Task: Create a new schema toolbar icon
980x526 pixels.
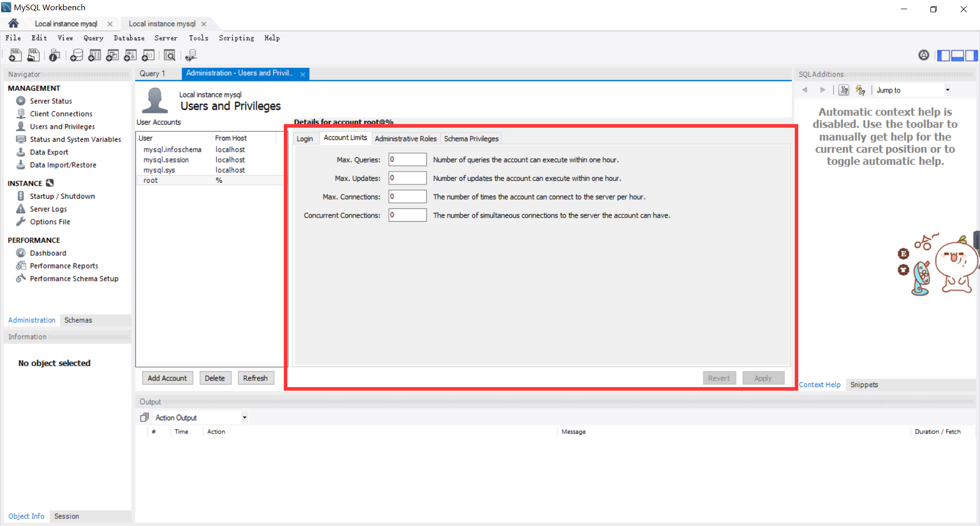Action: click(77, 55)
